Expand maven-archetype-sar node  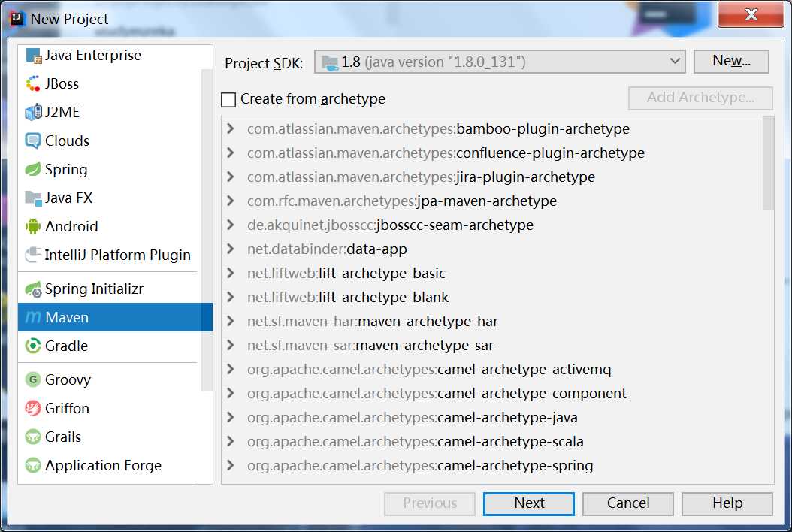pos(231,345)
